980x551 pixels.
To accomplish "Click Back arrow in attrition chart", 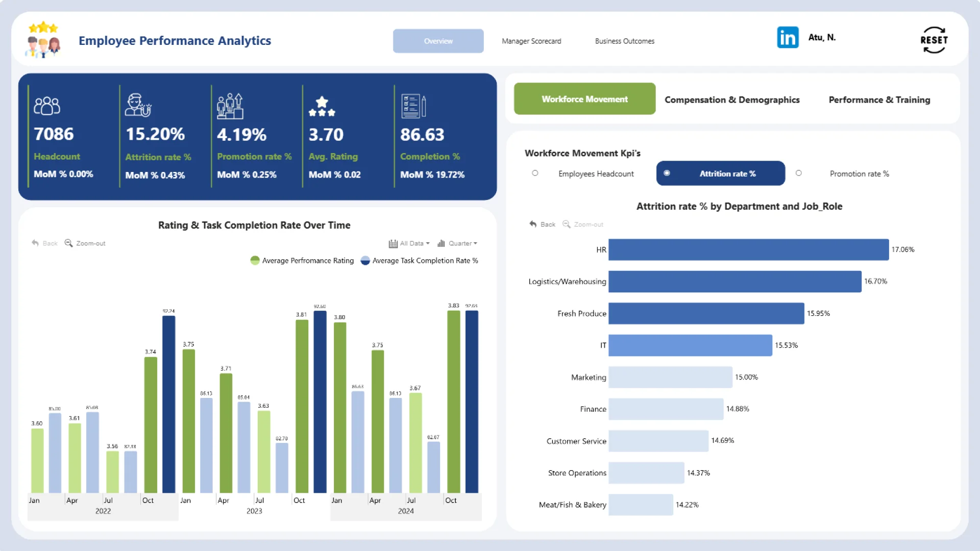I will tap(533, 224).
